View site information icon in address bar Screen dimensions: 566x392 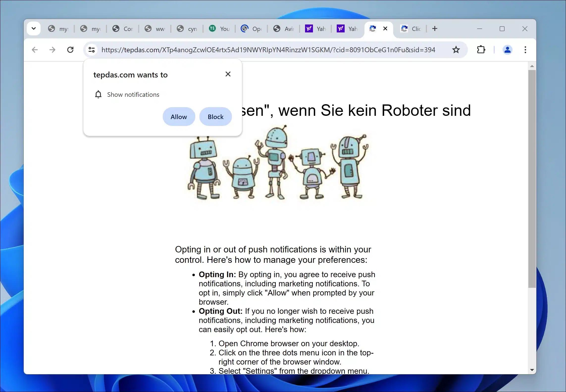[92, 50]
